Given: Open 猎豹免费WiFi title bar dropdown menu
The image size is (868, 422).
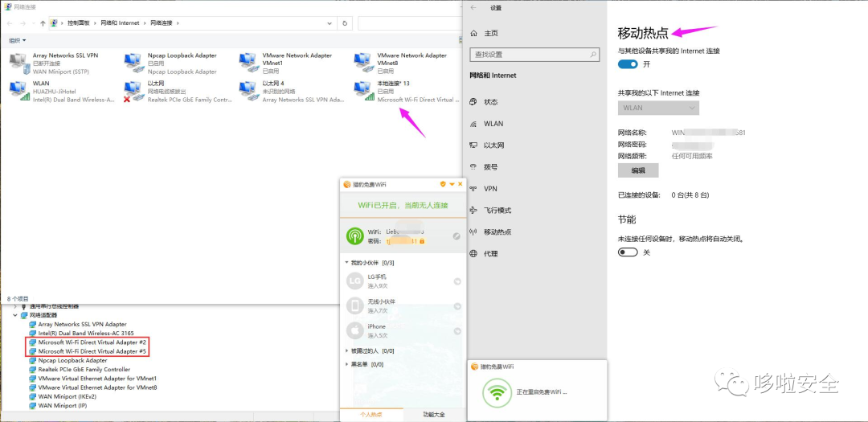Looking at the screenshot, I should pyautogui.click(x=452, y=184).
